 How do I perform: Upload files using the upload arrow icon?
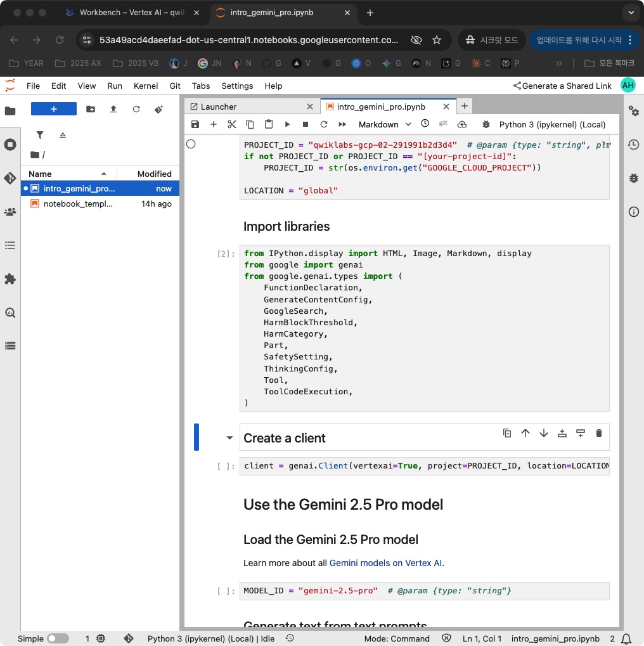click(x=113, y=109)
